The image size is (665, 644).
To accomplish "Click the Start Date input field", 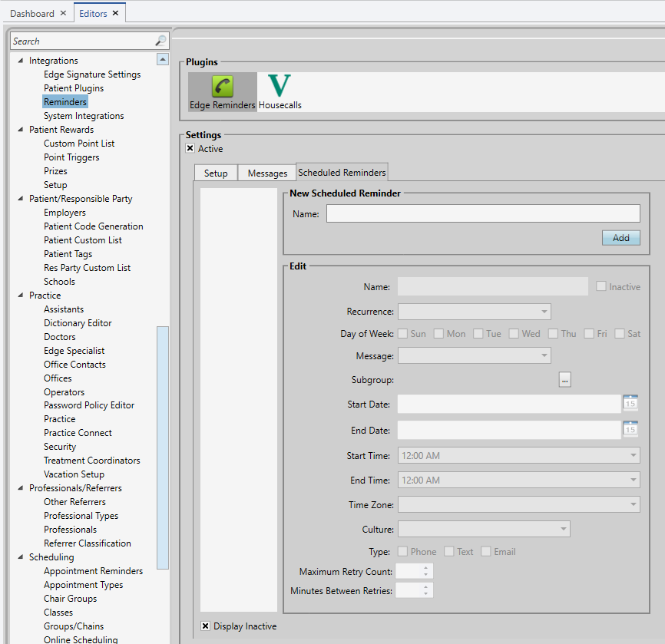I will click(x=509, y=404).
